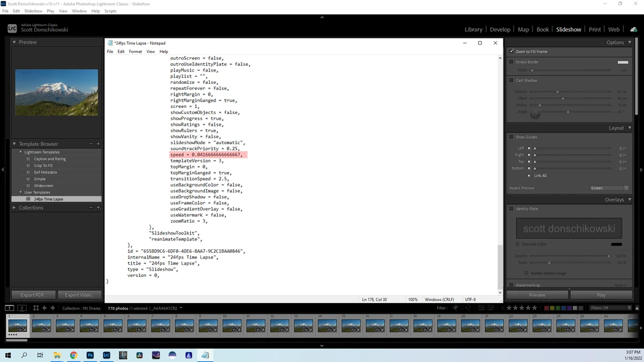
Task: Collapse the Preview panel
Action: 14,42
